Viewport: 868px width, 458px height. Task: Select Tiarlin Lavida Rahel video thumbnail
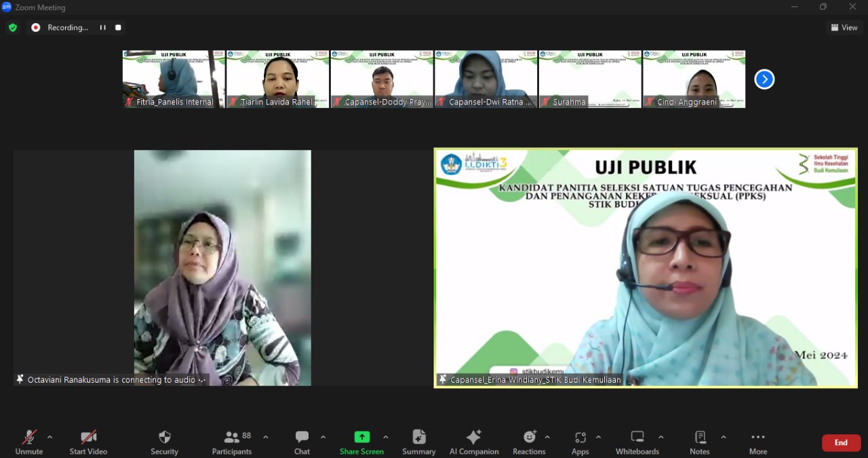277,79
